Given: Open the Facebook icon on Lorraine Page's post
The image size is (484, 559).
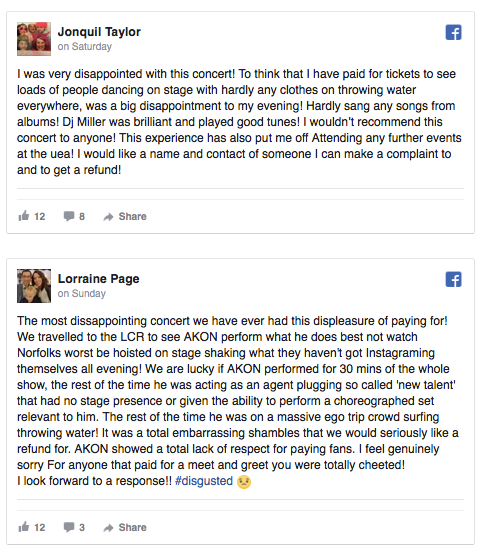Looking at the screenshot, I should point(453,279).
